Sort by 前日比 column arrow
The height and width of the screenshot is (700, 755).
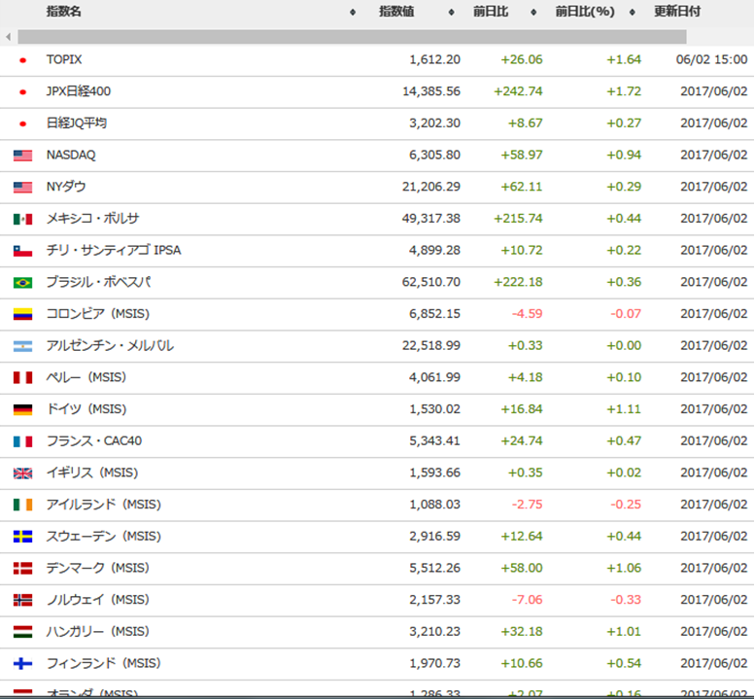(533, 12)
